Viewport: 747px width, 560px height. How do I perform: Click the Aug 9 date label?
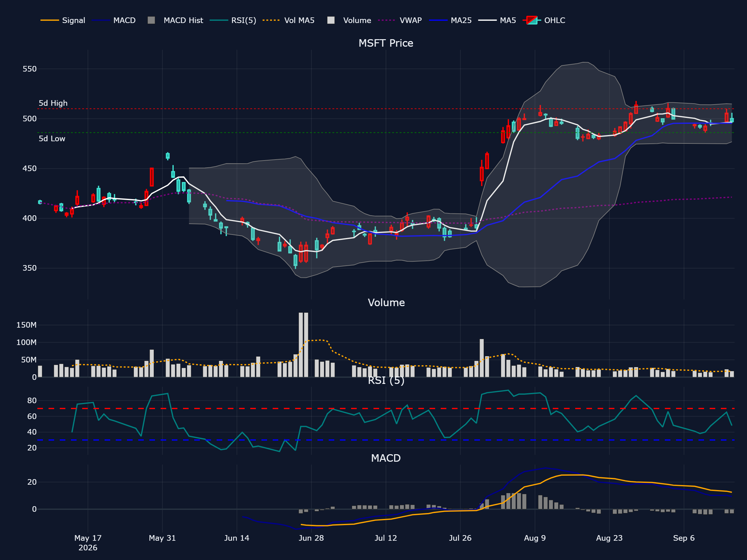[x=535, y=538]
